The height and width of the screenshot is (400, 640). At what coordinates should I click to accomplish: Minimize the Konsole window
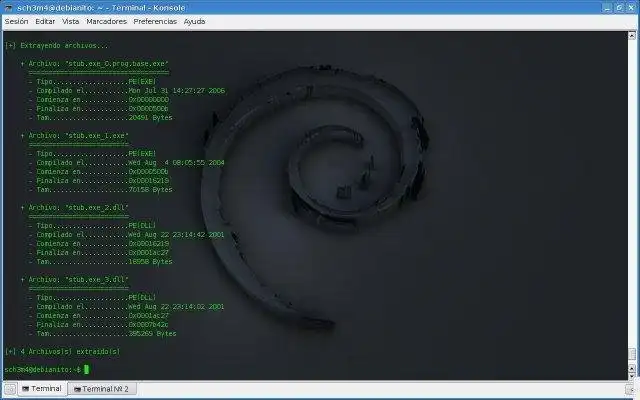(607, 7)
